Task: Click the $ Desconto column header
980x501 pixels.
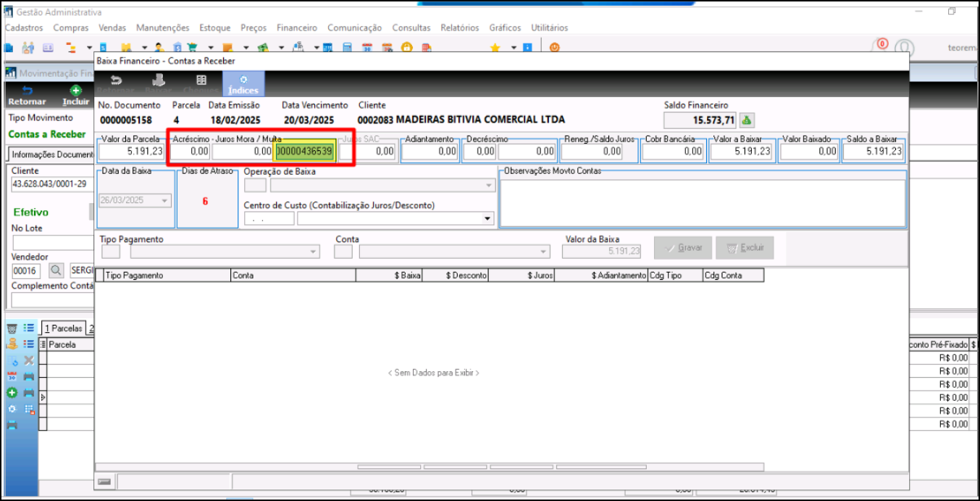Action: 456,276
